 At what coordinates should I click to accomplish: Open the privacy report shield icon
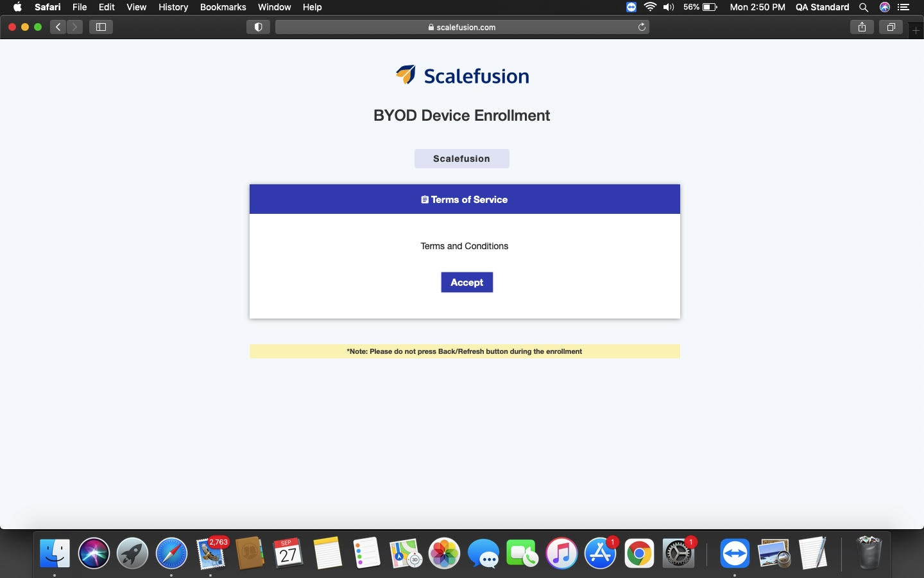[258, 27]
